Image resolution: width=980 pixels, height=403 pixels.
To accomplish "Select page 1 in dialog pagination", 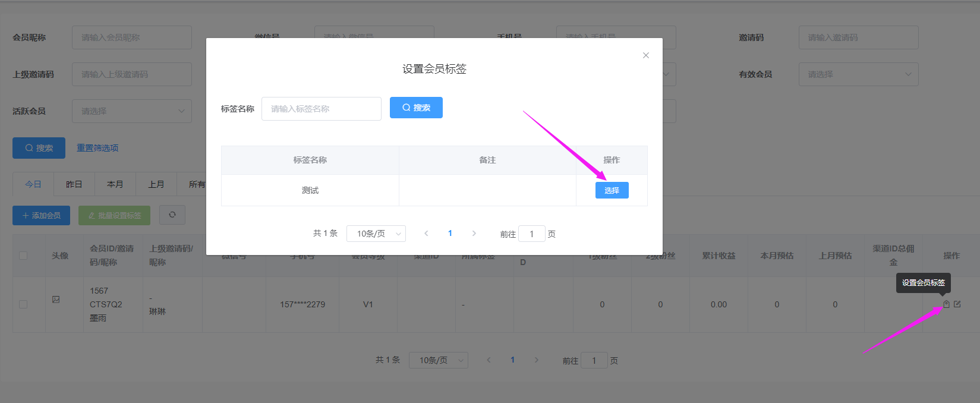I will coord(450,234).
